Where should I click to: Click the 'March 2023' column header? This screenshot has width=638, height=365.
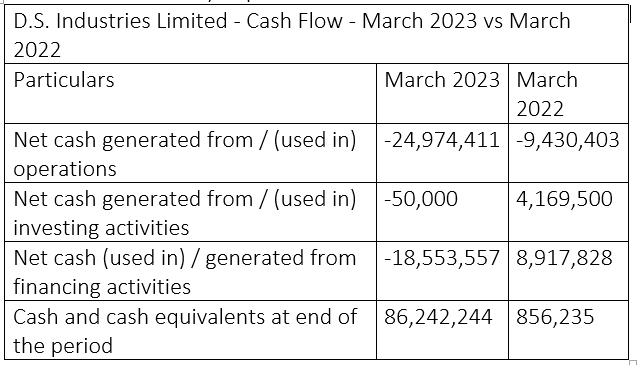point(442,94)
